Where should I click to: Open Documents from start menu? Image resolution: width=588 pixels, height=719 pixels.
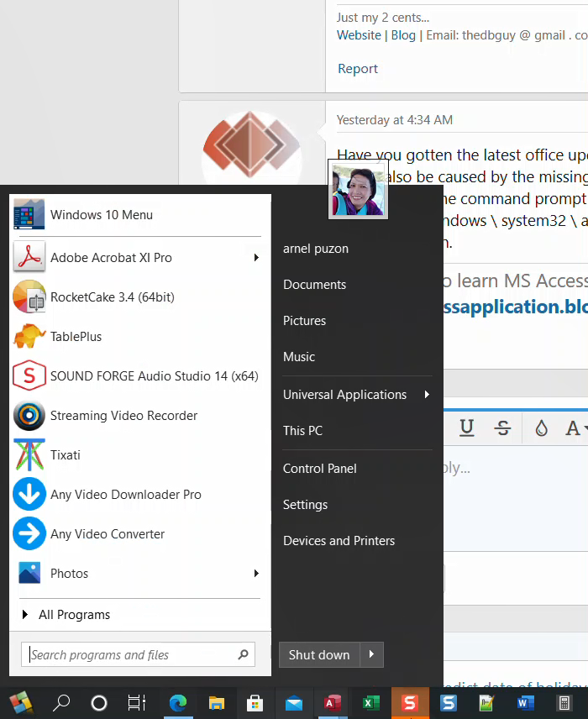(x=315, y=284)
